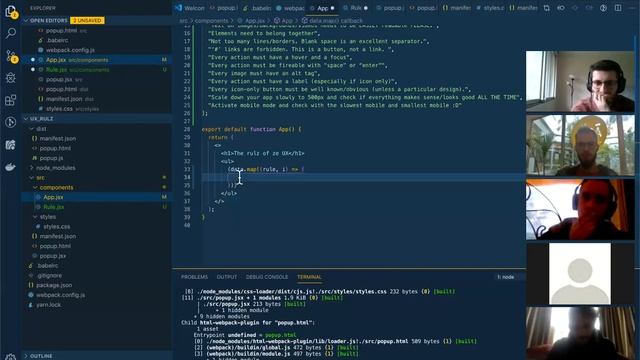The image size is (640, 360).
Task: Open the DEBUG CONSOLE panel tab
Action: [x=267, y=277]
